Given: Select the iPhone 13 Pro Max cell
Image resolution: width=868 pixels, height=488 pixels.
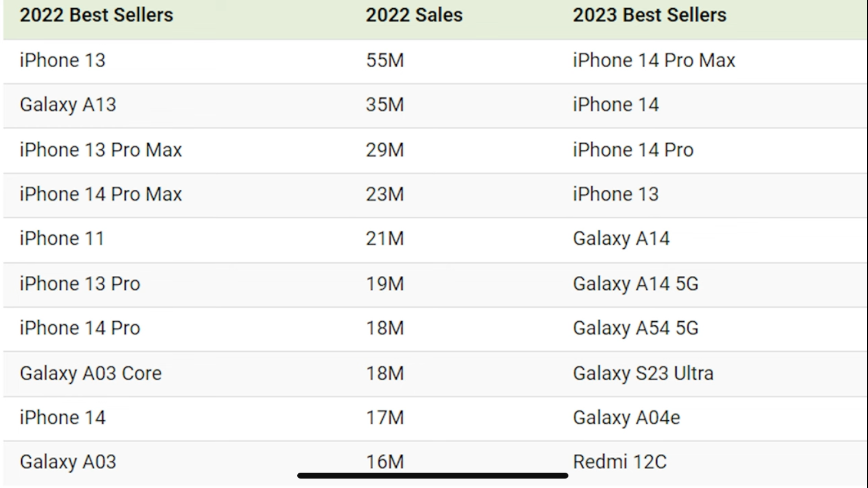Looking at the screenshot, I should [x=101, y=150].
